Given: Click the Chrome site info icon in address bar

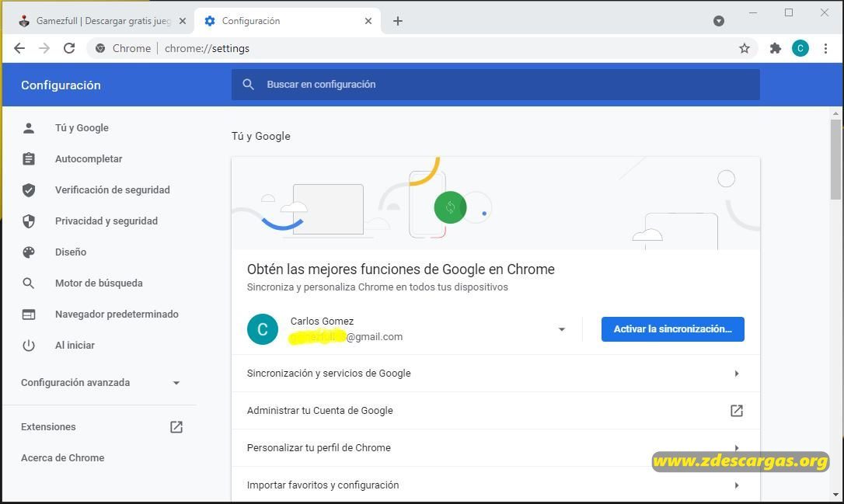Looking at the screenshot, I should point(100,48).
